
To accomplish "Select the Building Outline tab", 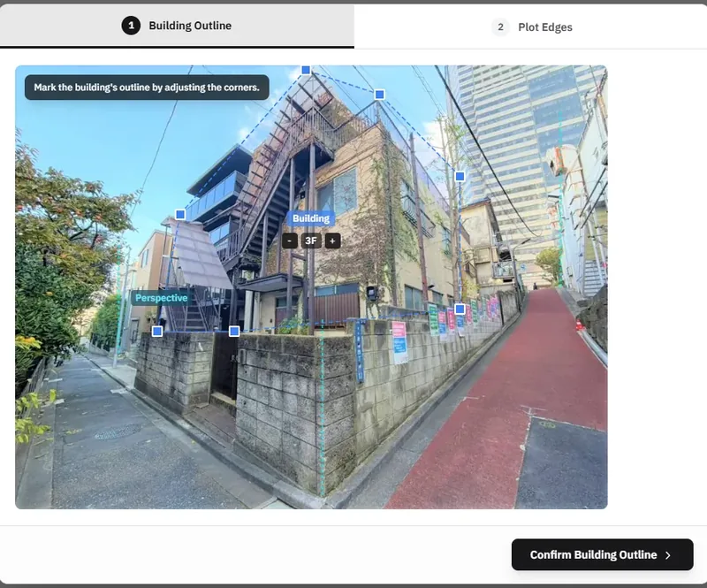I will (189, 26).
